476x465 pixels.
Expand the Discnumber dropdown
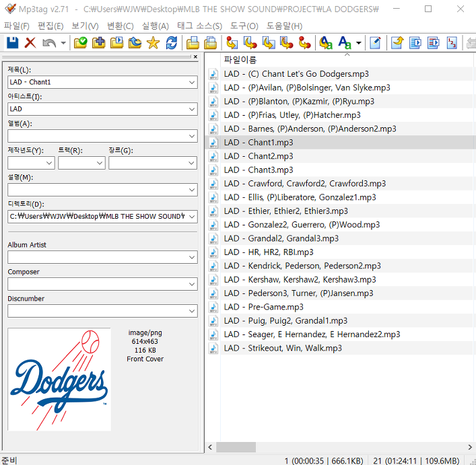tap(192, 311)
